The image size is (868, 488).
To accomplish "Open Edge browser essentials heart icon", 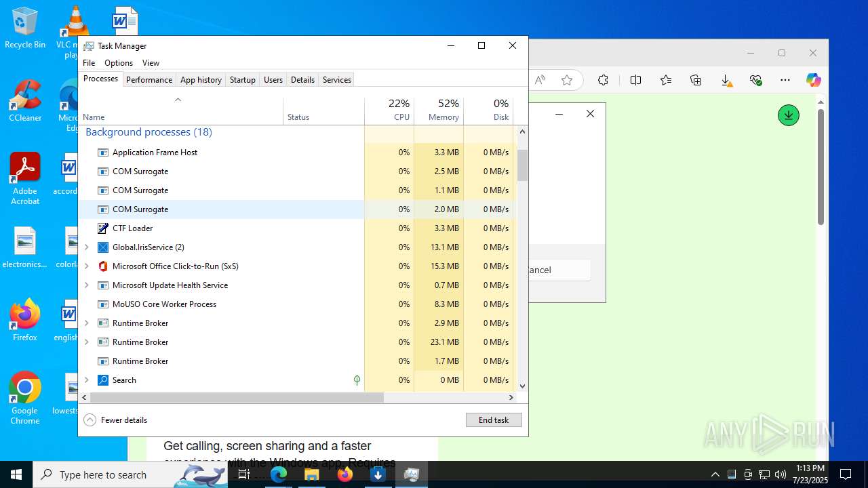I will [756, 80].
